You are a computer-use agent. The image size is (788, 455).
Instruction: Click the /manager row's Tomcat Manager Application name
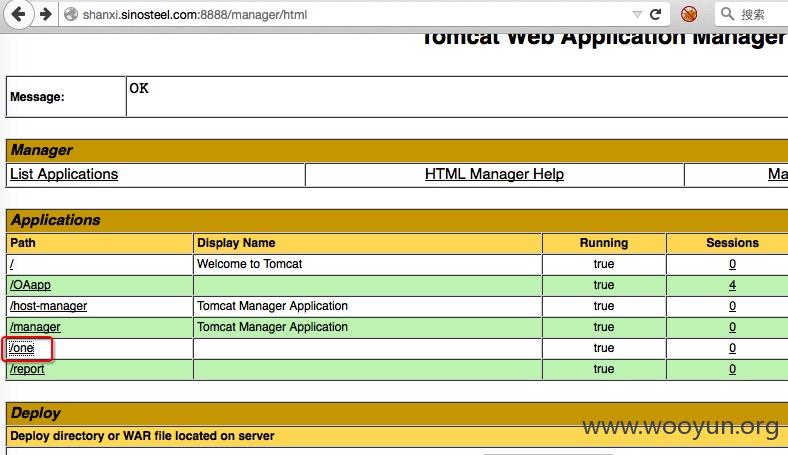pyautogui.click(x=272, y=327)
